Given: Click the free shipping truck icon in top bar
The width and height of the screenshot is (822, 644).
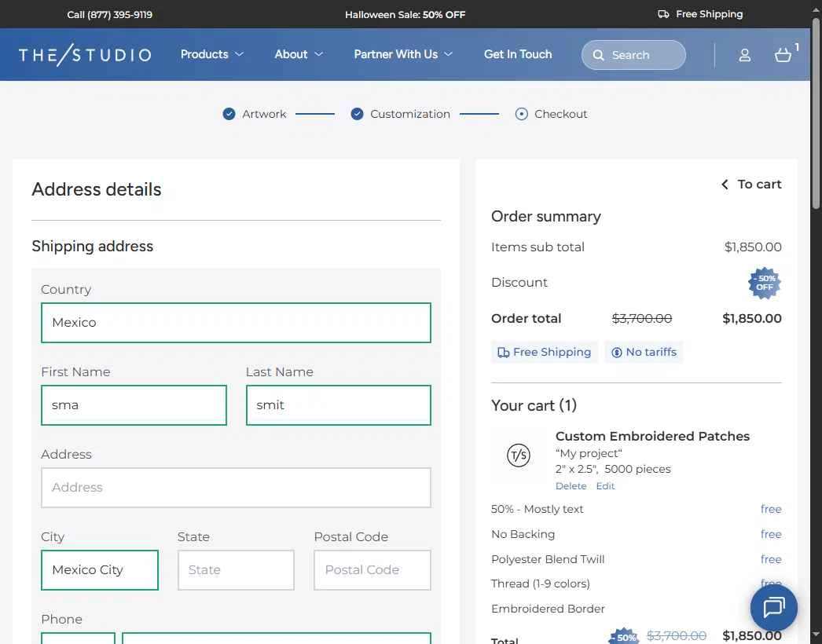Looking at the screenshot, I should pos(663,14).
